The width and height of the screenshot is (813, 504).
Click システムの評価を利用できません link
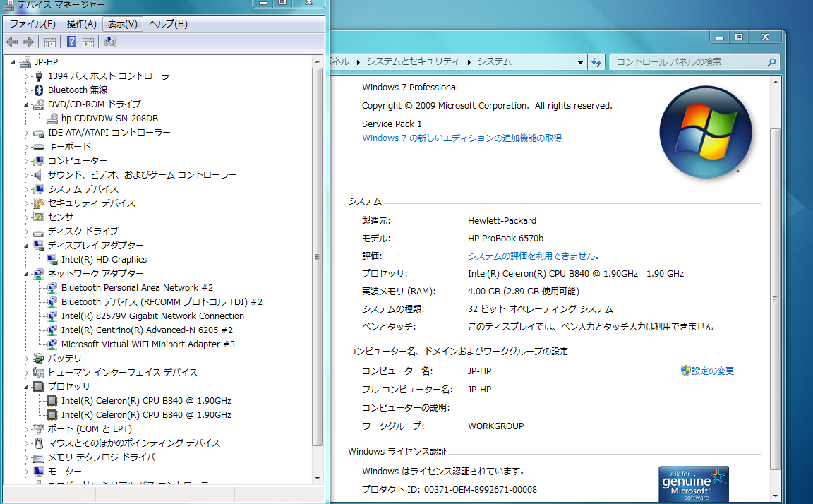534,256
